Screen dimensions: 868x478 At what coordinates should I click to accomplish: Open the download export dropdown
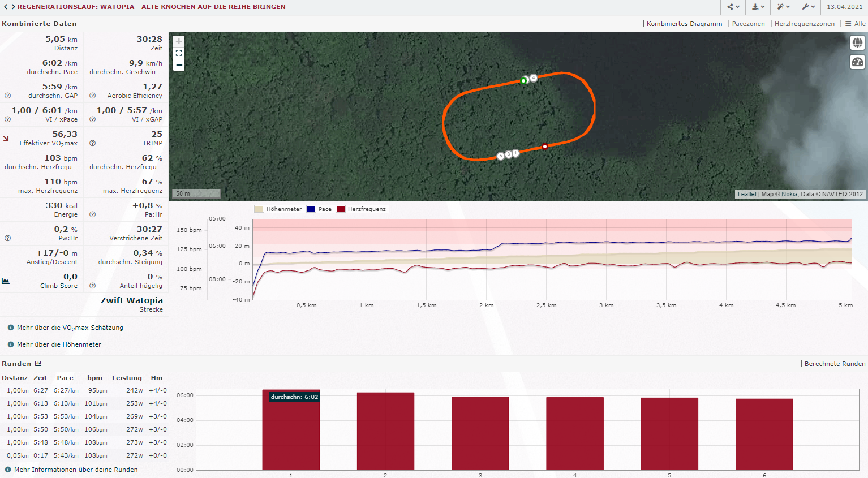(758, 7)
